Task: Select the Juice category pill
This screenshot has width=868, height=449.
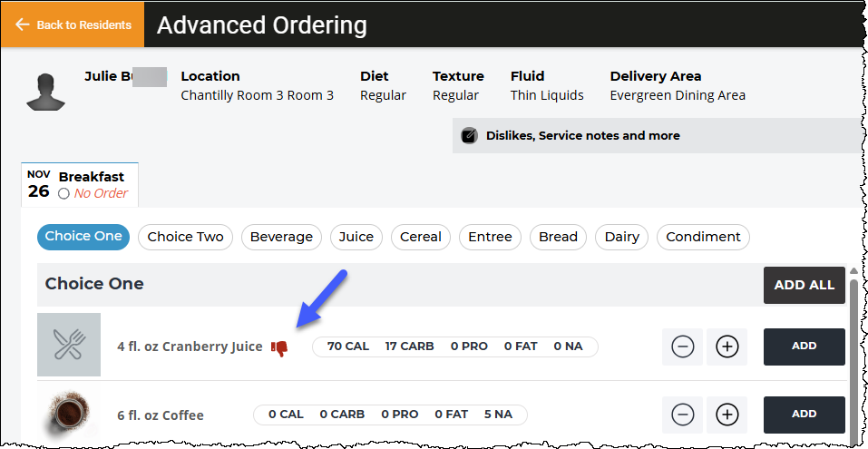Action: click(x=356, y=237)
